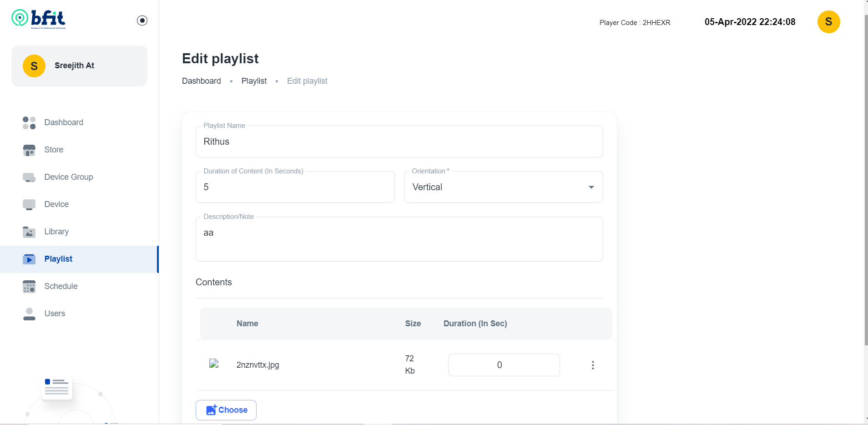Click the Playlist play icon
868x425 pixels.
tap(29, 259)
